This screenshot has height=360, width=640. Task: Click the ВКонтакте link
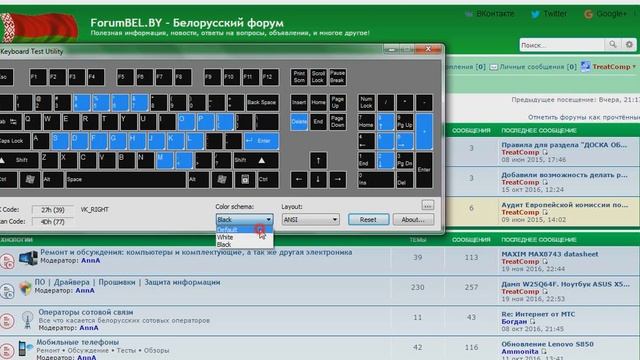coord(490,14)
